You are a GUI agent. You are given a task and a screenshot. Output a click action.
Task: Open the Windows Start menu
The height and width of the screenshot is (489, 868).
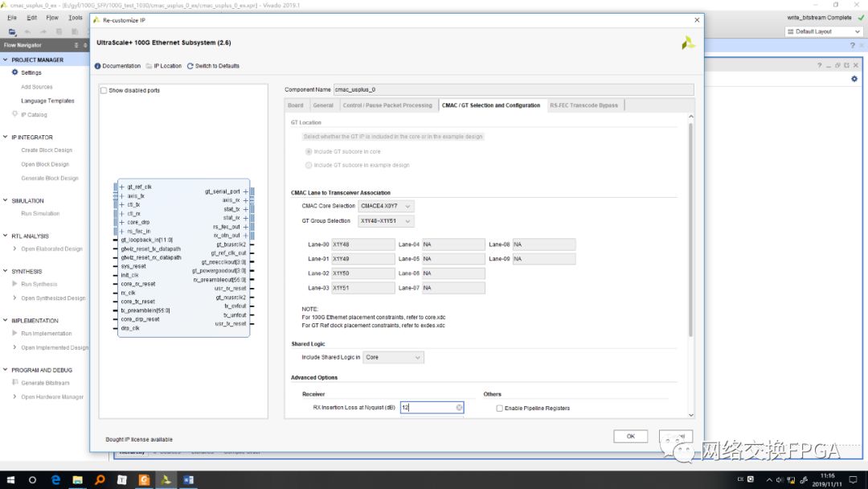click(10, 480)
